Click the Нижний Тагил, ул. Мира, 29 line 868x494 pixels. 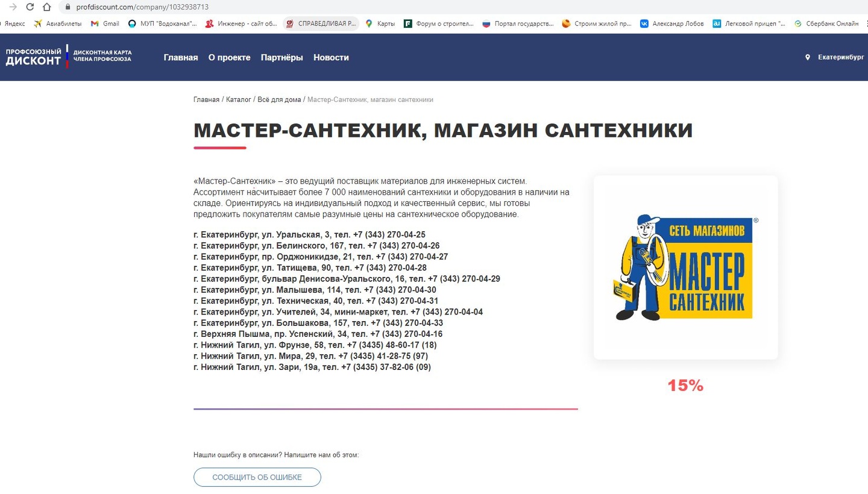[311, 356]
